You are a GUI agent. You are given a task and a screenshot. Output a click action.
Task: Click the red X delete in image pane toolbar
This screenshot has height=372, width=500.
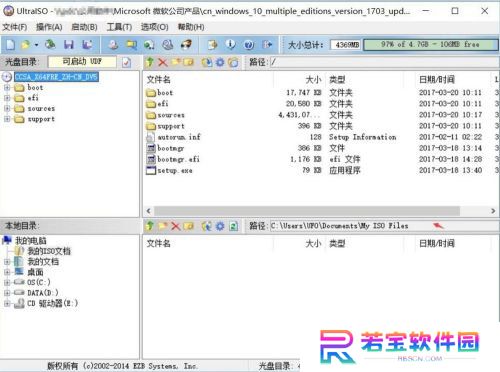pyautogui.click(x=163, y=62)
